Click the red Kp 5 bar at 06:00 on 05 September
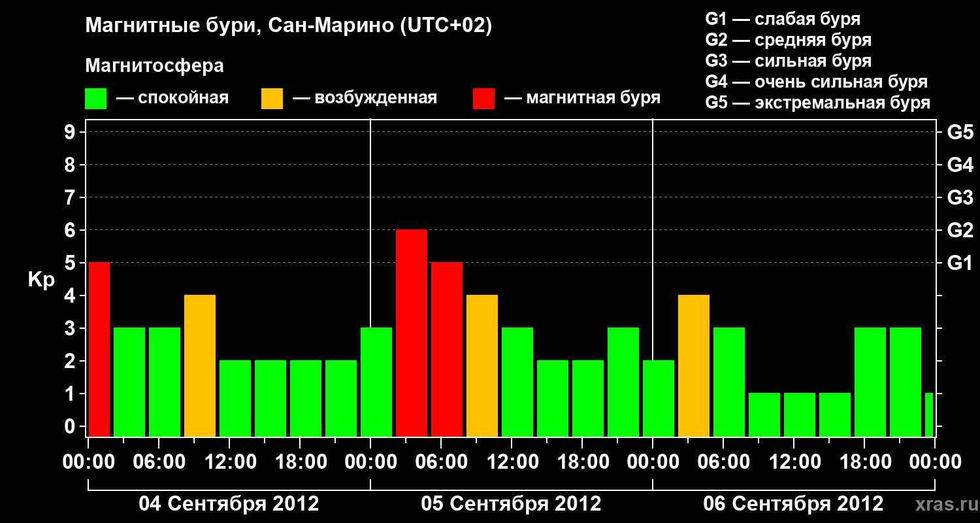The height and width of the screenshot is (523, 980). 447,350
